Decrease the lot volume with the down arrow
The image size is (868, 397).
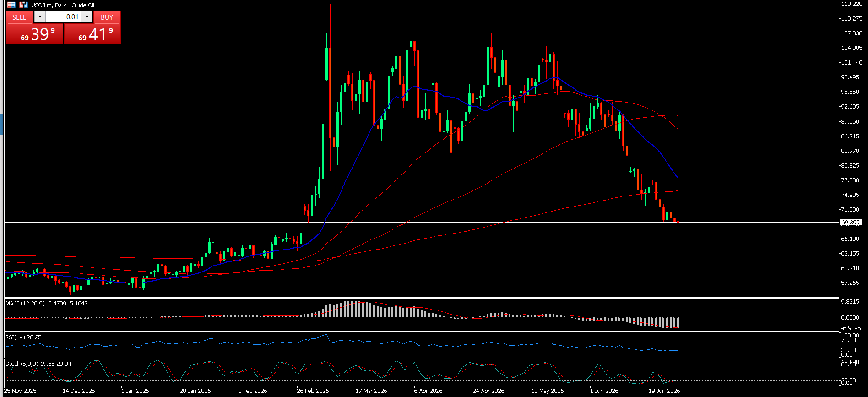[x=40, y=17]
